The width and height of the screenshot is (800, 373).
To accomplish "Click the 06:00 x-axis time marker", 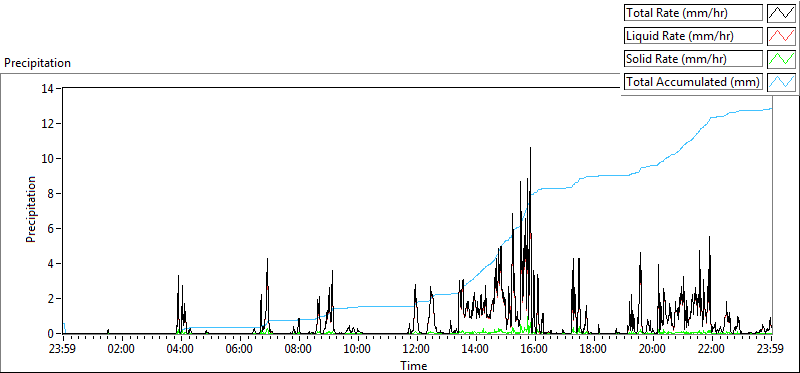I will pos(240,350).
